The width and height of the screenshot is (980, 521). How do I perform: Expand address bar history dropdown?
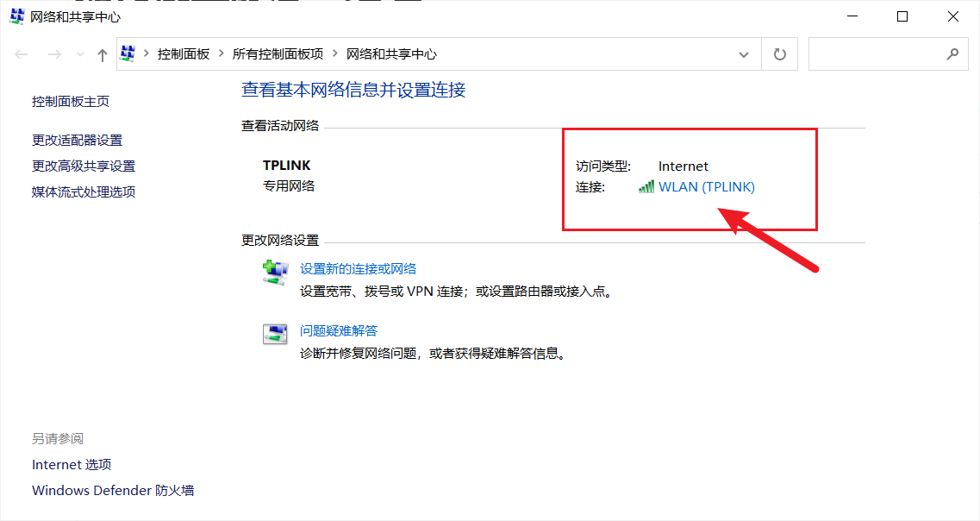(744, 54)
